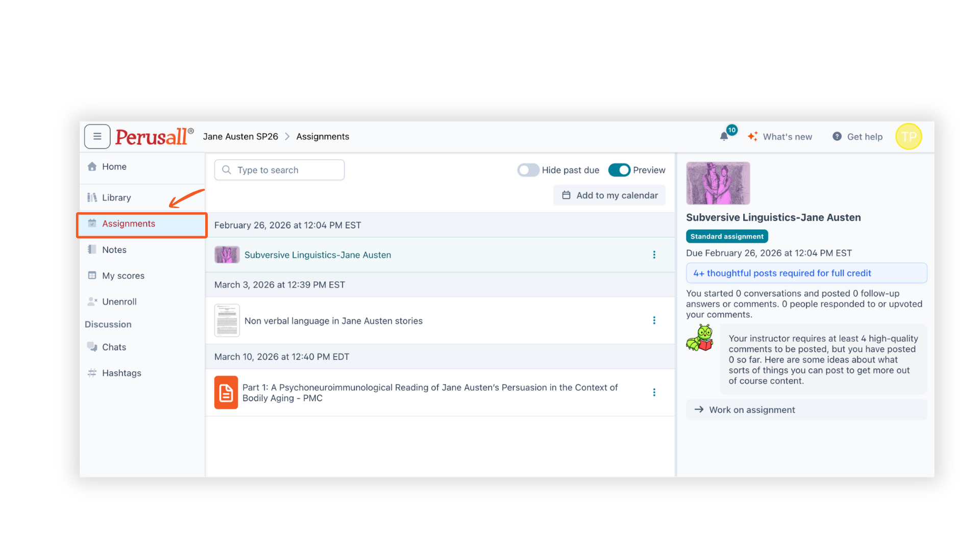Click the Add to my calendar button
Viewport: 980px width, 551px height.
pyautogui.click(x=609, y=195)
